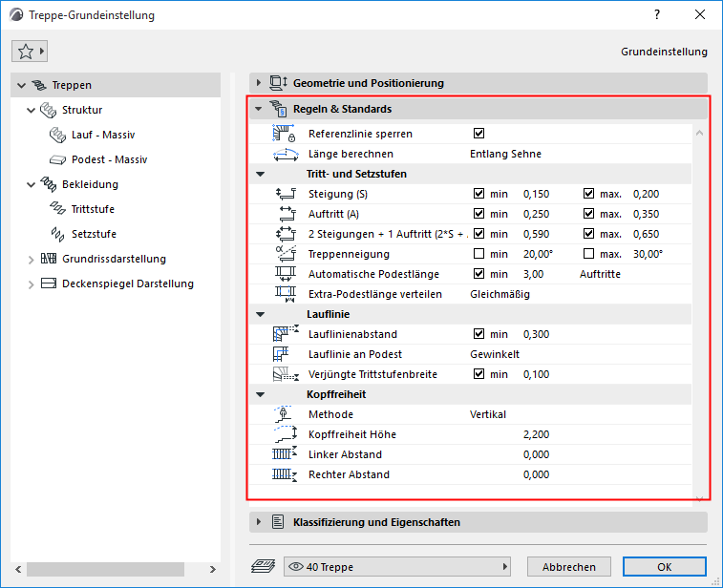The height and width of the screenshot is (588, 723).
Task: Select the Podest - Massiv icon
Action: (x=57, y=160)
